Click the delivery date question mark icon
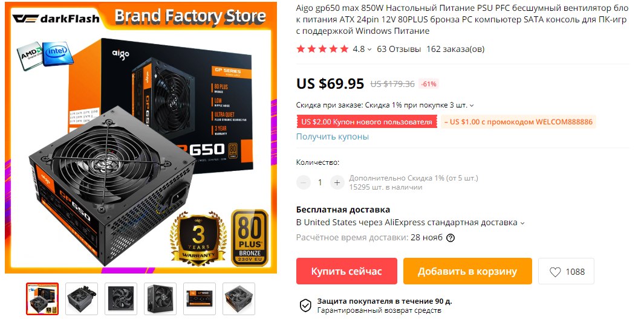This screenshot has height=320, width=644. [450, 237]
